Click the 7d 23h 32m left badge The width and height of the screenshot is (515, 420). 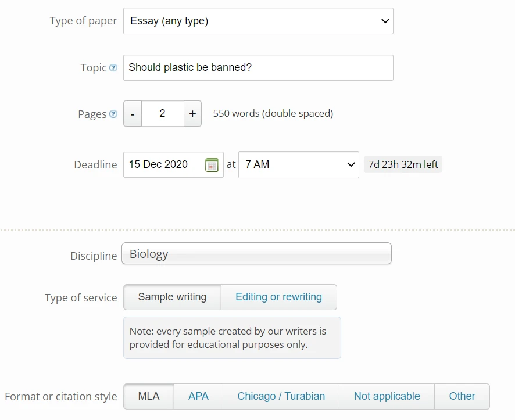403,164
